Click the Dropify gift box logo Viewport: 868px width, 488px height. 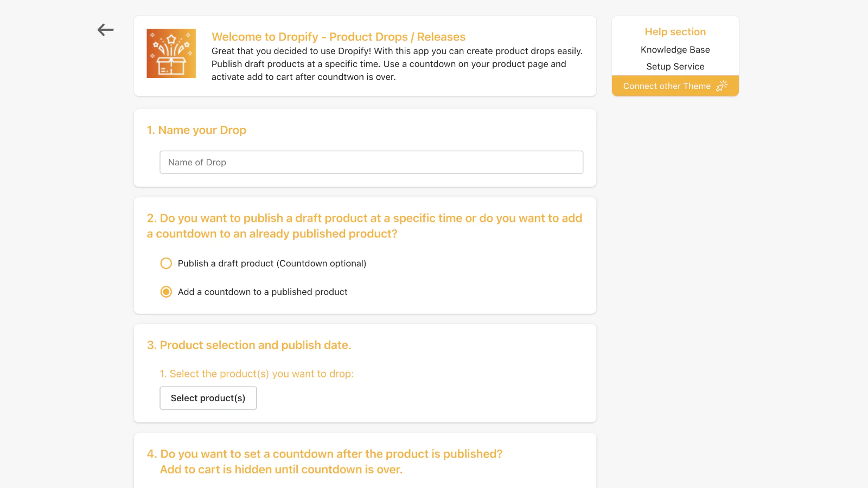pos(171,53)
